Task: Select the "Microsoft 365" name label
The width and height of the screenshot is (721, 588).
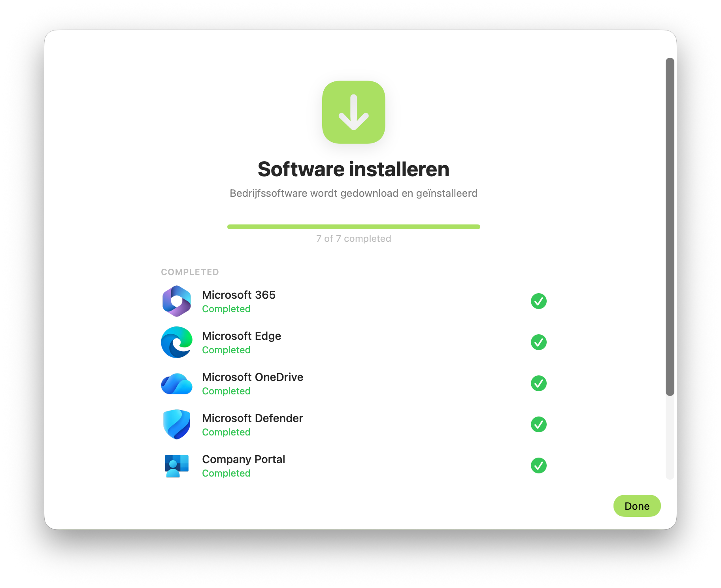Action: tap(239, 295)
